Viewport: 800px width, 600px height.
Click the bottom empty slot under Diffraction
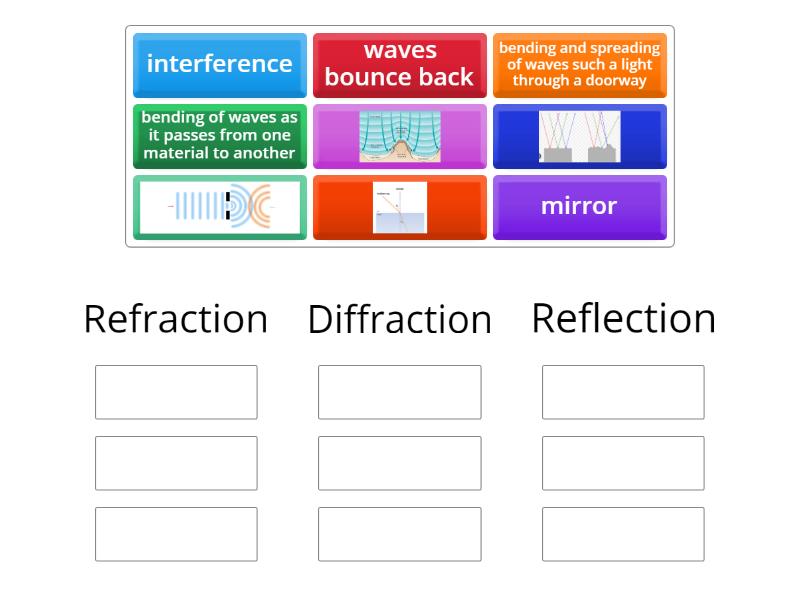(x=400, y=533)
